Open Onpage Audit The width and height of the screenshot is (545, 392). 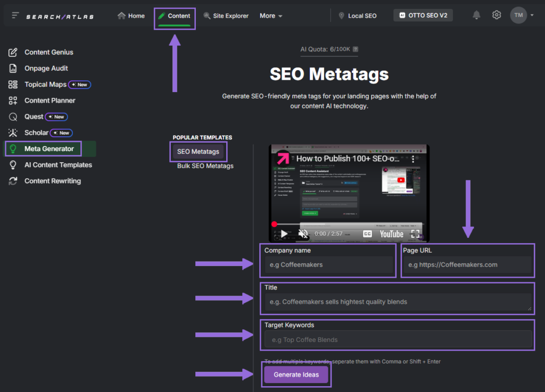pyautogui.click(x=46, y=69)
